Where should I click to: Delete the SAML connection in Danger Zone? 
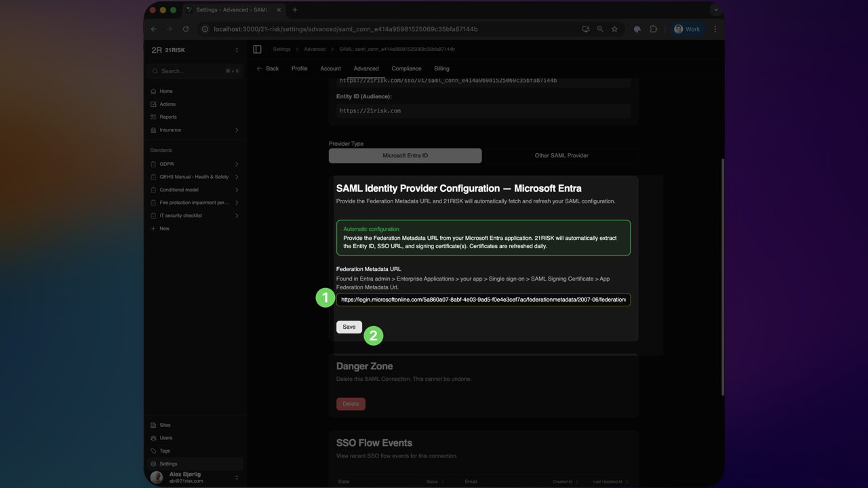click(351, 403)
